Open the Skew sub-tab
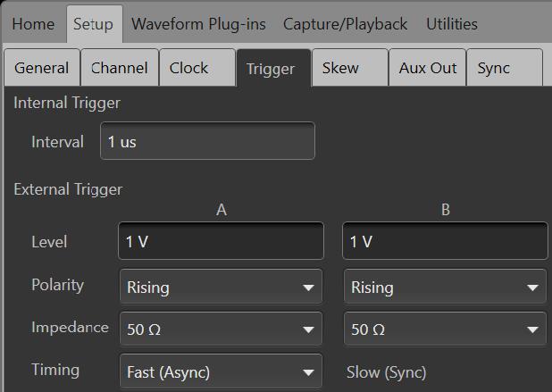The height and width of the screenshot is (392, 552). pyautogui.click(x=339, y=68)
